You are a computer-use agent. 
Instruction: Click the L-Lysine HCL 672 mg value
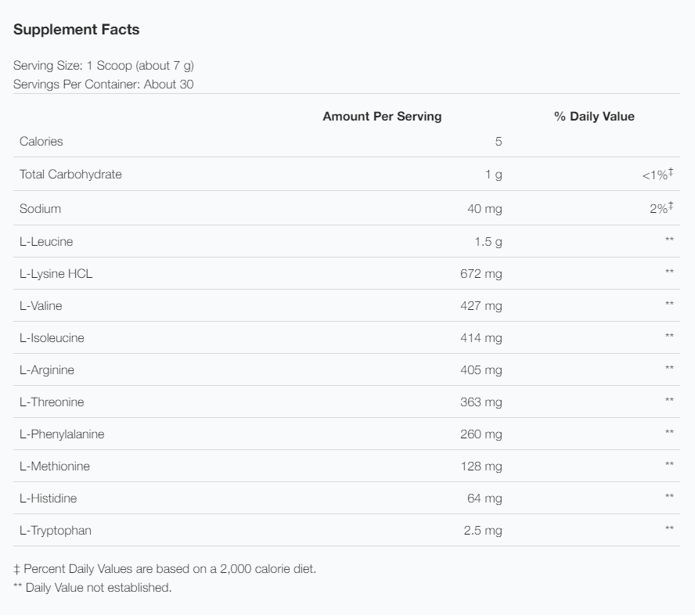(x=481, y=274)
